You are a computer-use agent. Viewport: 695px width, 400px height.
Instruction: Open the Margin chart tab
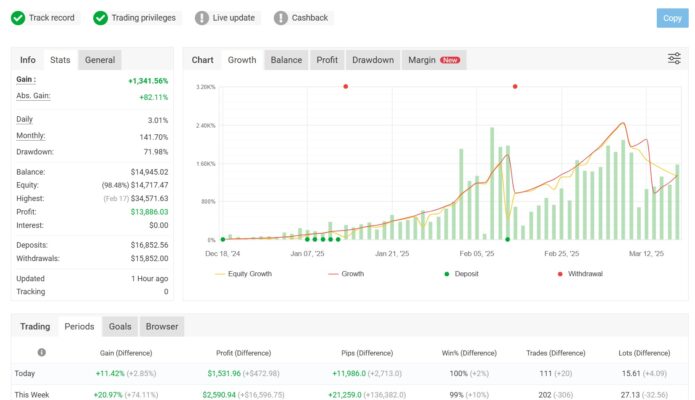422,60
